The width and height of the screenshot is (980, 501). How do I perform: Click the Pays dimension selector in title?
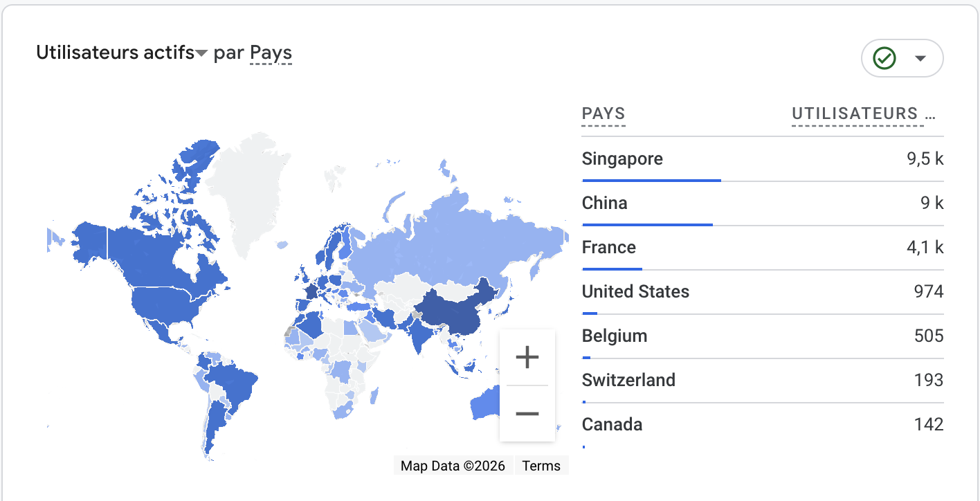tap(271, 53)
